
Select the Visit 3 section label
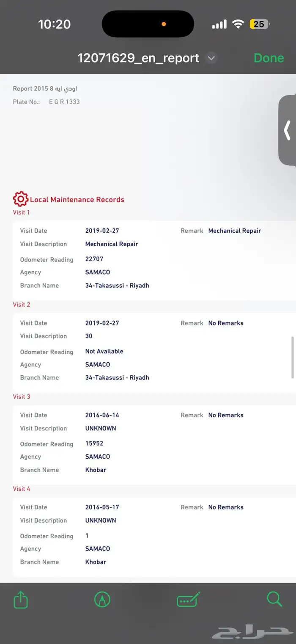(x=22, y=397)
